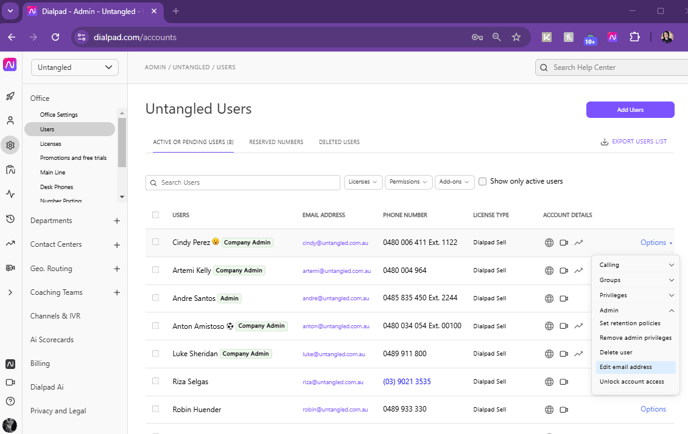
Task: Open the Permissions filter dropdown
Action: click(x=408, y=182)
